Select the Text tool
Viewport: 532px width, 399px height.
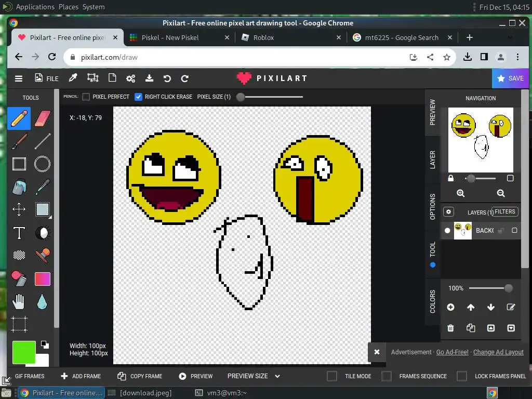[19, 233]
